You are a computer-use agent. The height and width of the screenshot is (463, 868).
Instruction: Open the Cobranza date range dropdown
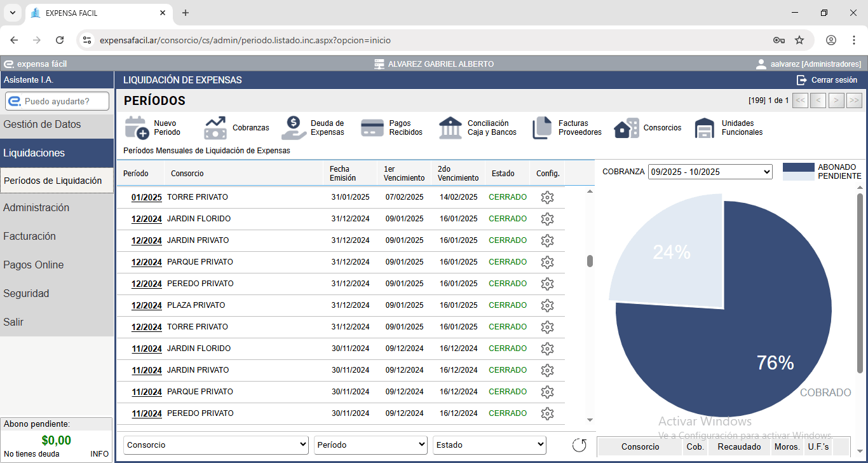[x=710, y=172]
